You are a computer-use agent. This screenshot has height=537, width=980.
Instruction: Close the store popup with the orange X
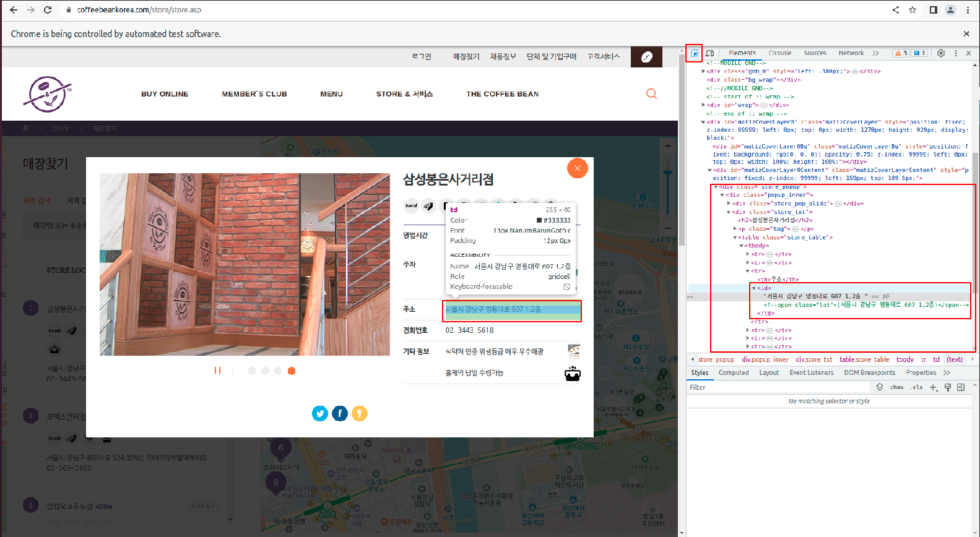tap(578, 168)
